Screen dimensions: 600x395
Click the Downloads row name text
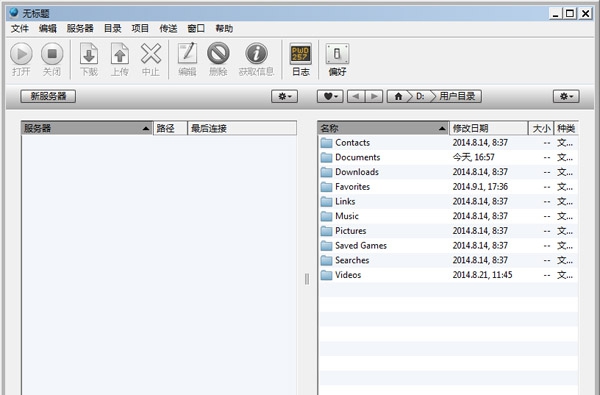[x=357, y=172]
